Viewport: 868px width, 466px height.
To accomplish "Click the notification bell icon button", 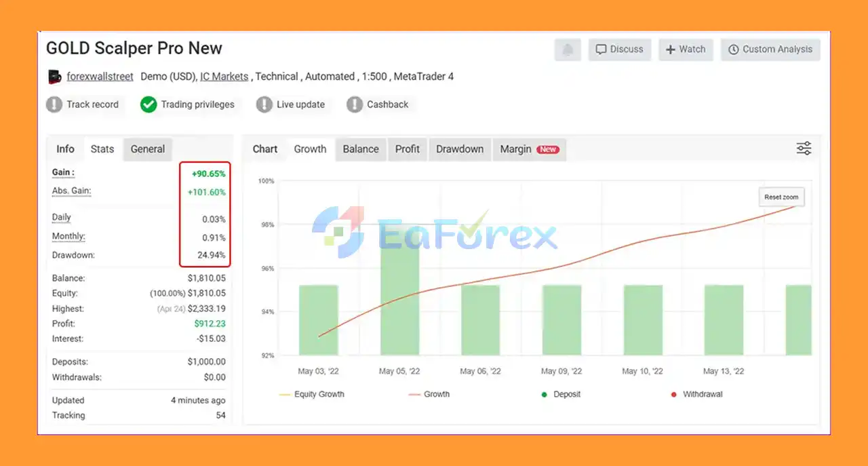I will coord(568,50).
